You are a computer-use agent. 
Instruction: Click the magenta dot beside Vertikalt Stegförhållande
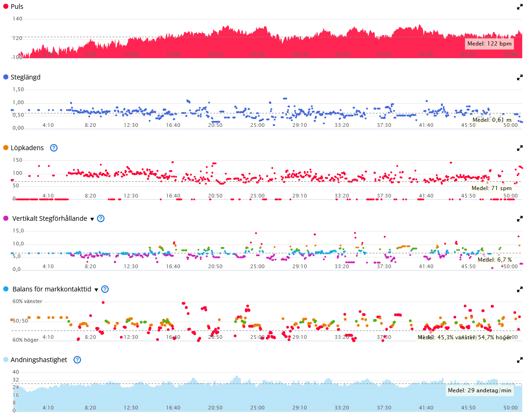pyautogui.click(x=6, y=218)
